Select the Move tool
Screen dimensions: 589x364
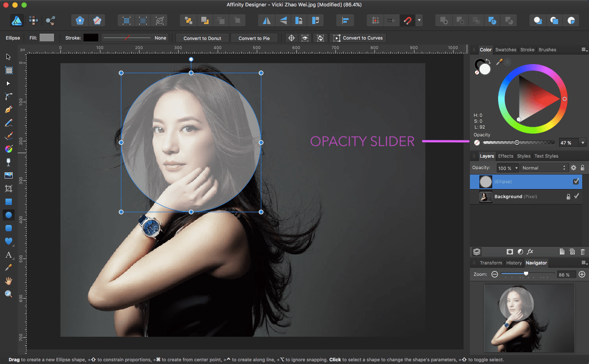(8, 57)
